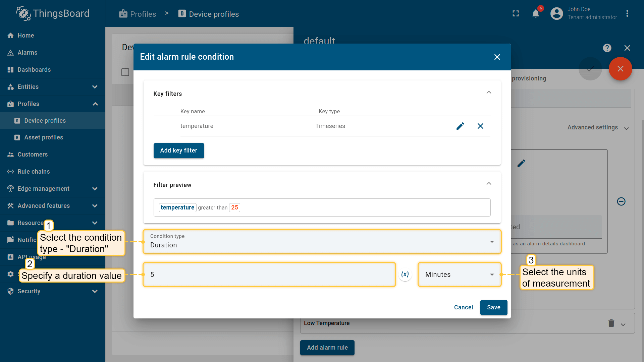Tick the device profiles select-all checkbox
The width and height of the screenshot is (644, 362).
[125, 72]
